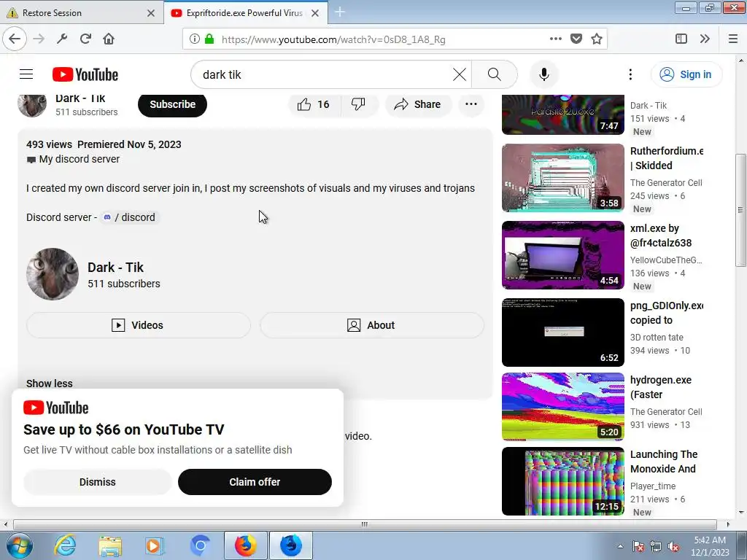Open the png_GDIOnly.exe video title

[667, 313]
